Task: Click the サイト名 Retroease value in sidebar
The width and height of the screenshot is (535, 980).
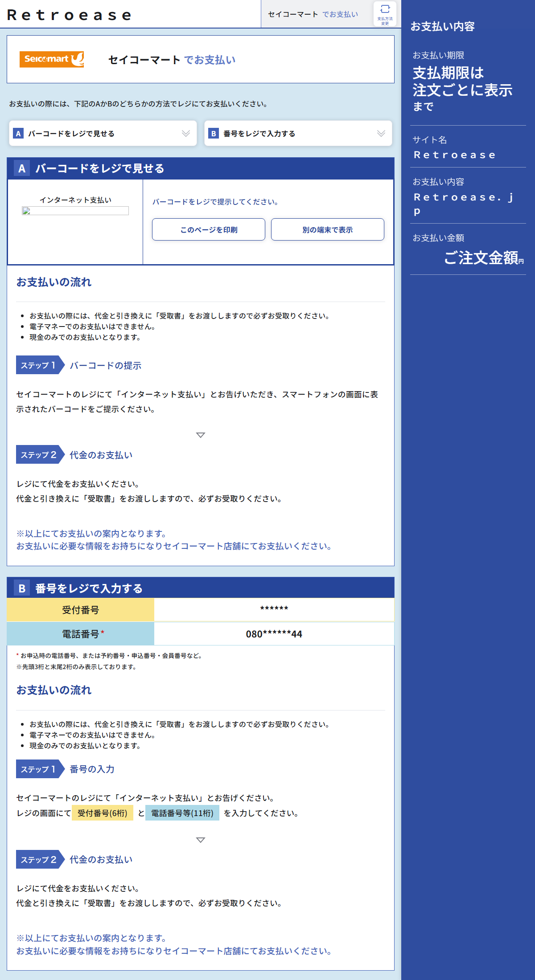Action: pyautogui.click(x=455, y=155)
